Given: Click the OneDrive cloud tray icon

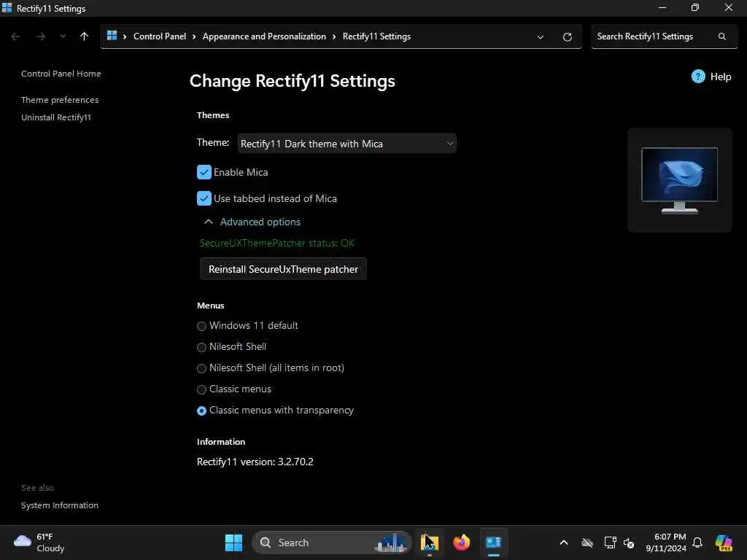Looking at the screenshot, I should click(587, 542).
